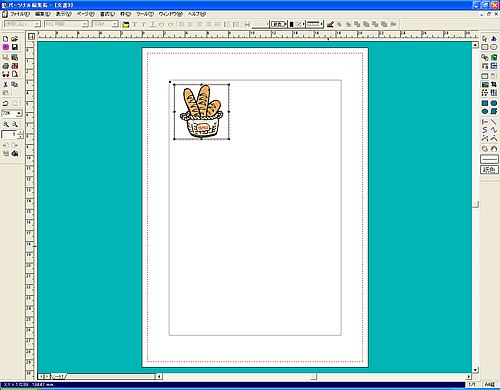Open the font name dropdown
The height and width of the screenshot is (390, 500).
85,24
